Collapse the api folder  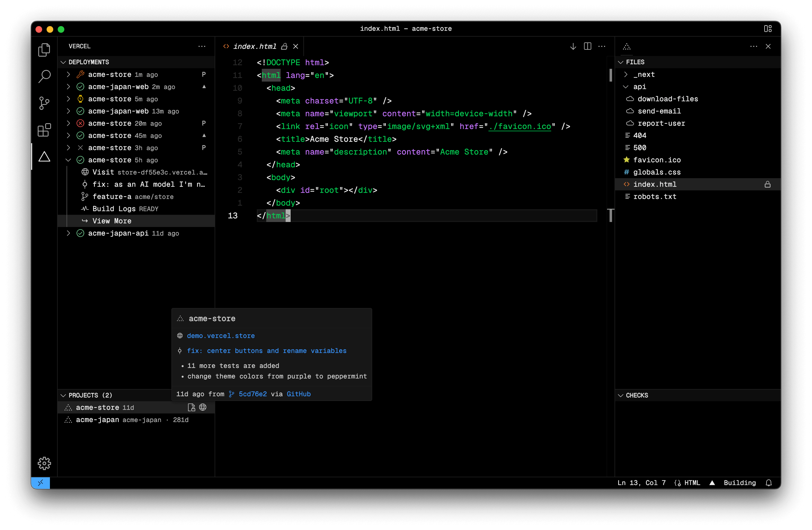coord(626,87)
